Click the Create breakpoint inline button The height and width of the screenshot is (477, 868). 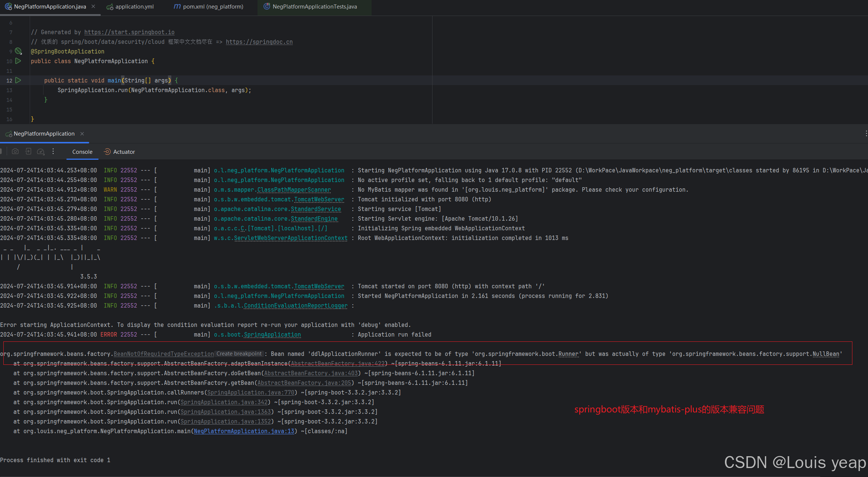tap(239, 354)
